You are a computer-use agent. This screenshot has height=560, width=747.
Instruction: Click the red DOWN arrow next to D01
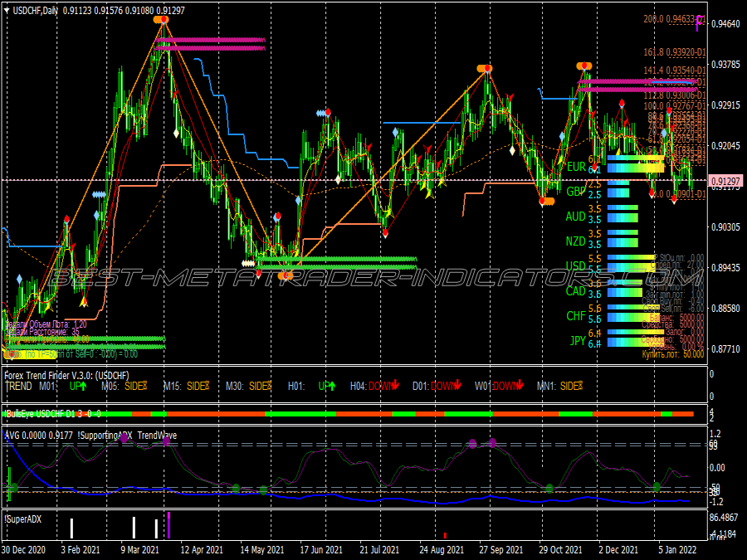[457, 385]
